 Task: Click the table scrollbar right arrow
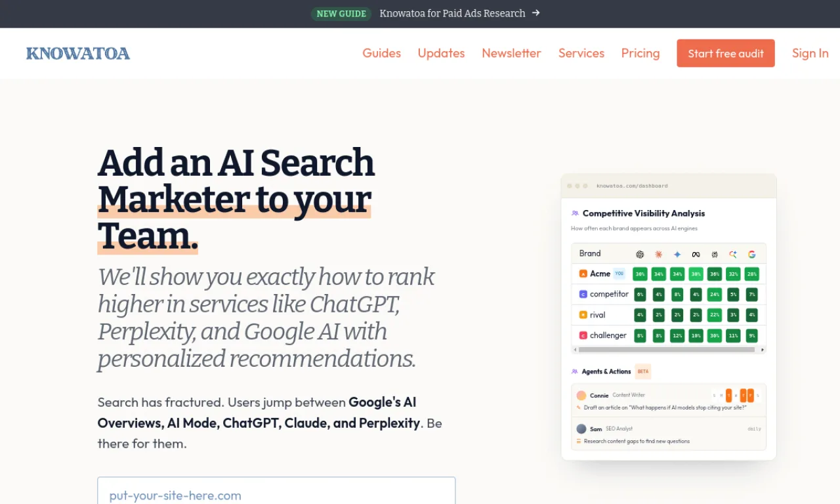[763, 350]
